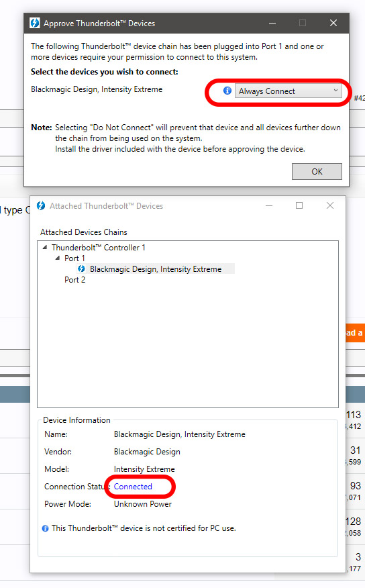Screen dimensions: 365x588
Task: Click the Name value Blackmagic Design, Intensity Extreme
Action: (180, 434)
